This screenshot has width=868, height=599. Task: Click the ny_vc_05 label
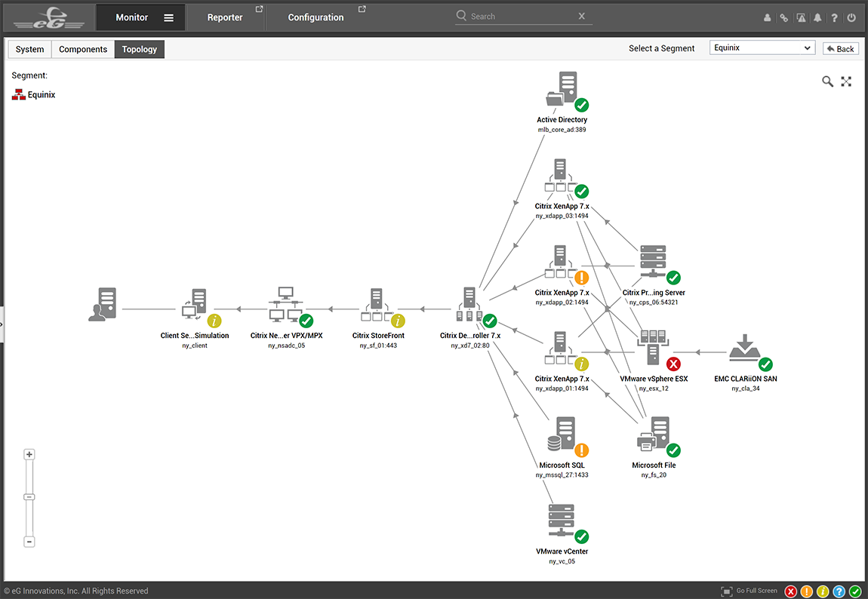562,561
